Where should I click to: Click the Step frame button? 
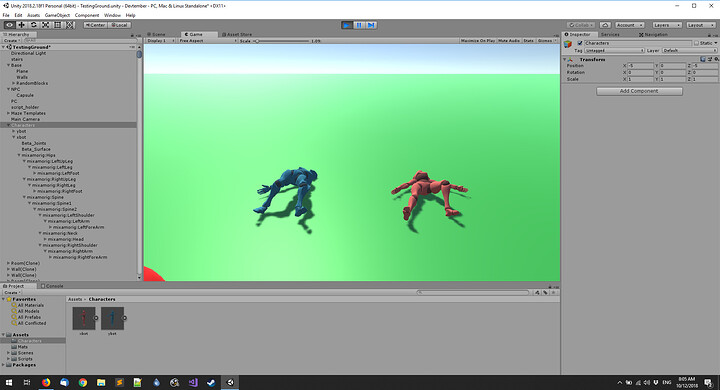(x=371, y=25)
